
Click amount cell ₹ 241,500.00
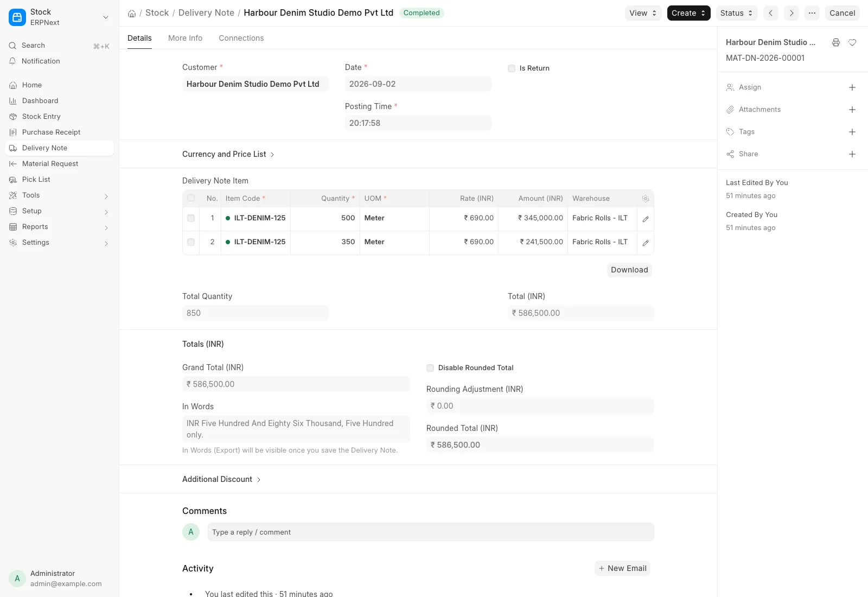(533, 242)
